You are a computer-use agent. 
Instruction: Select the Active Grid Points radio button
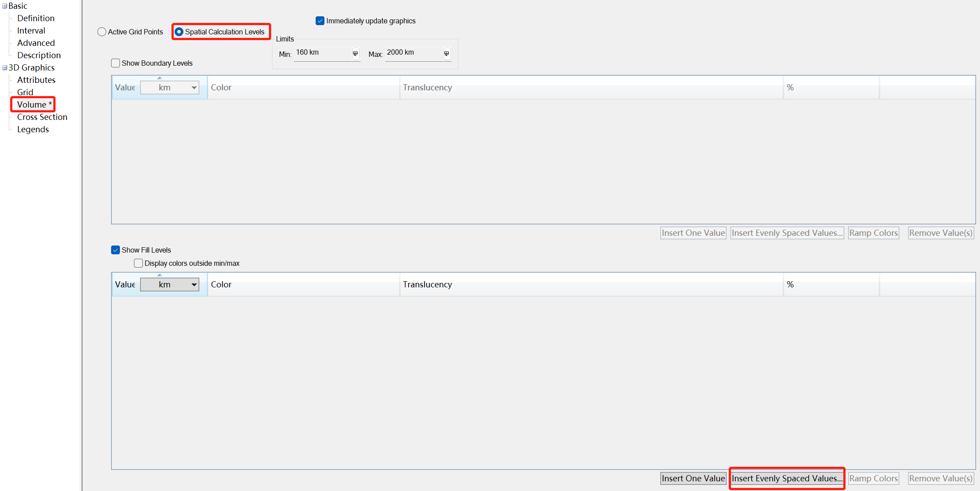pos(102,32)
